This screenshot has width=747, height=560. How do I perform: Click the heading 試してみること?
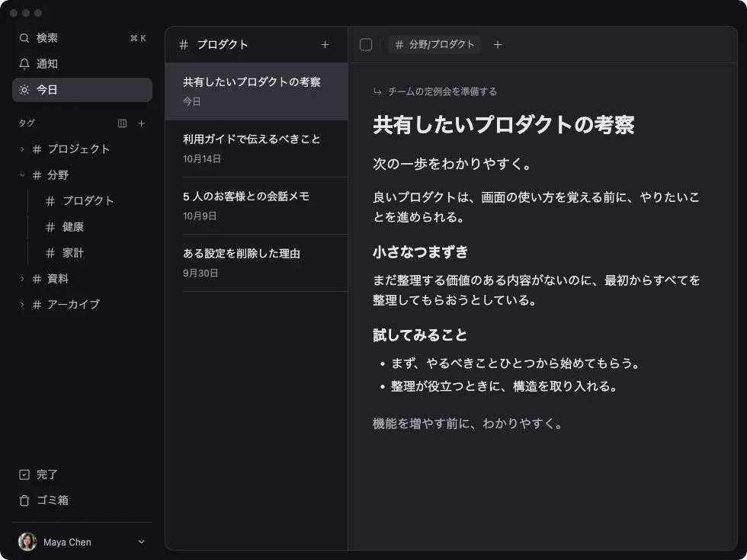coord(420,335)
